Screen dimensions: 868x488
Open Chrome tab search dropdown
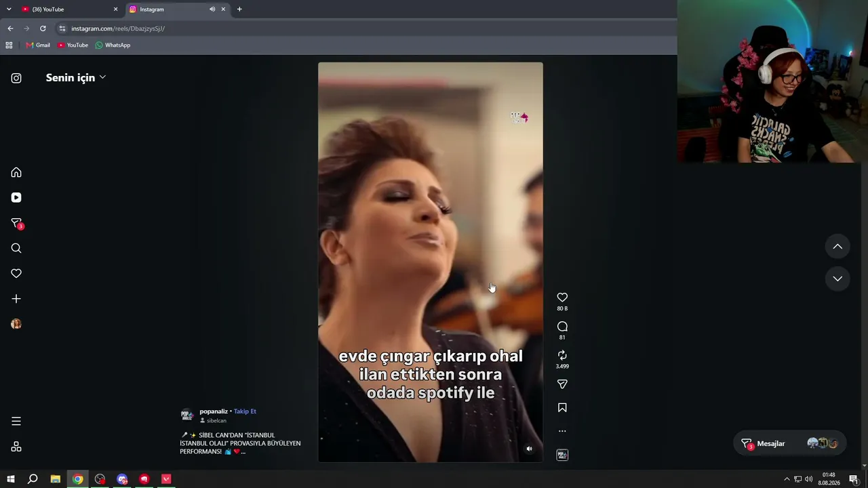click(9, 9)
